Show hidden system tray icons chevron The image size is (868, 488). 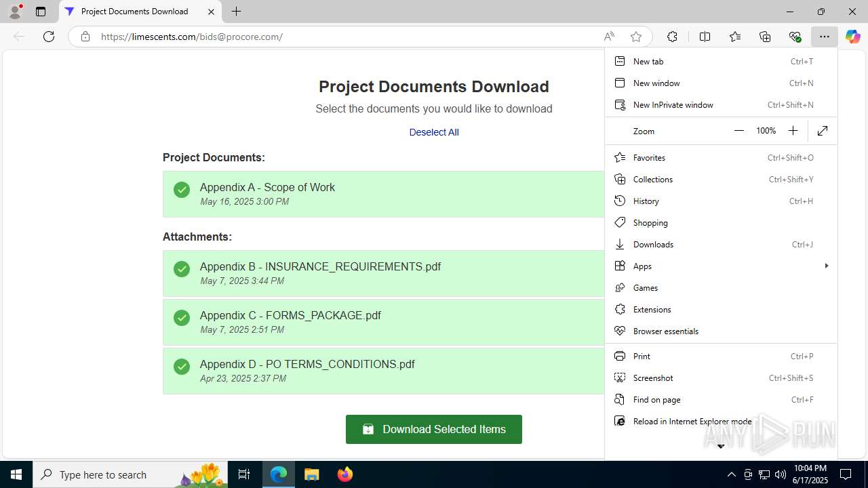tap(731, 474)
